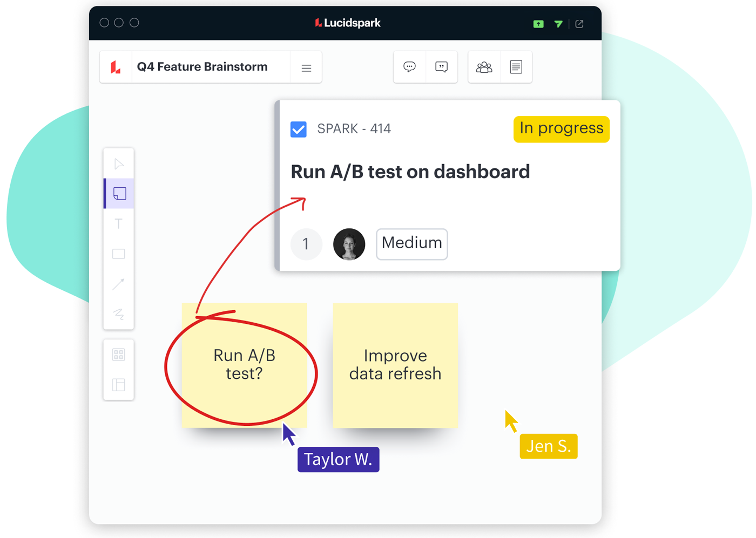The height and width of the screenshot is (538, 756).
Task: Click the assignee avatar photo
Action: [349, 244]
